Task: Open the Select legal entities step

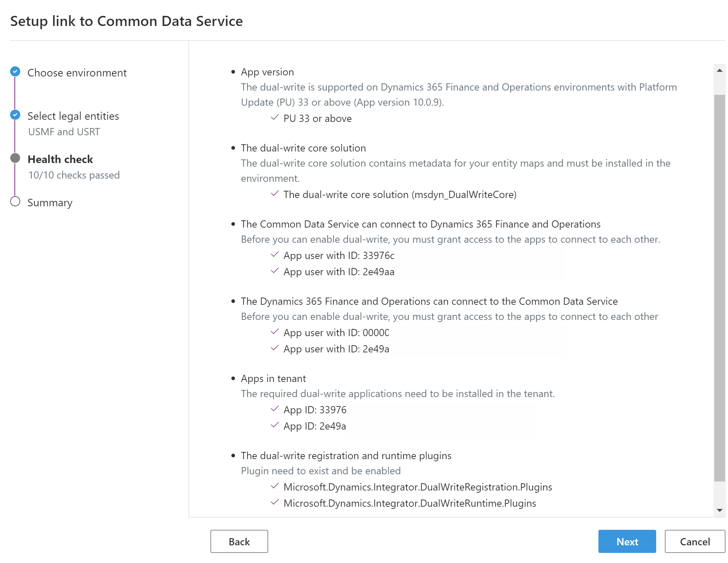Action: point(73,116)
